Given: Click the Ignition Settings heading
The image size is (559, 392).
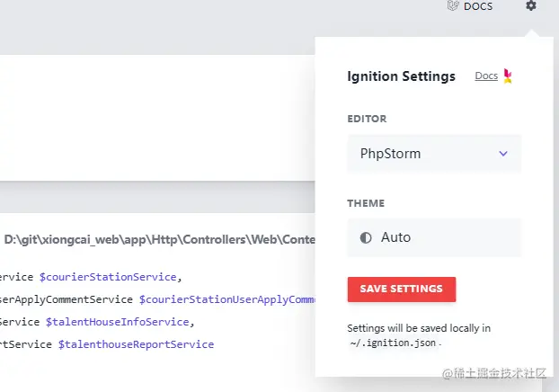Looking at the screenshot, I should [402, 76].
